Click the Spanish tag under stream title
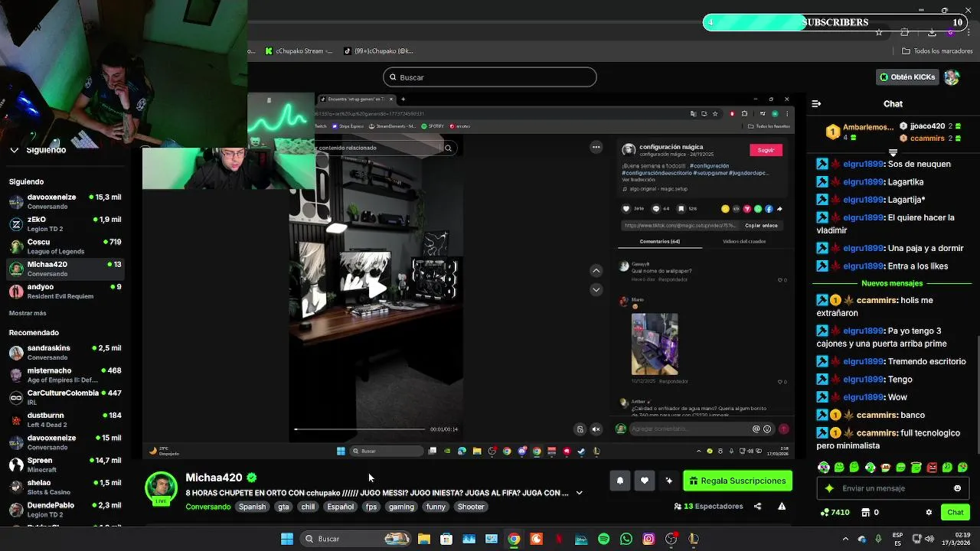980x551 pixels. tap(252, 507)
